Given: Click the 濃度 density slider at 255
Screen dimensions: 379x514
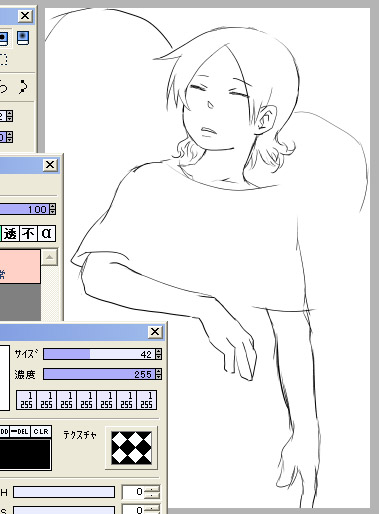Looking at the screenshot, I should 99,374.
